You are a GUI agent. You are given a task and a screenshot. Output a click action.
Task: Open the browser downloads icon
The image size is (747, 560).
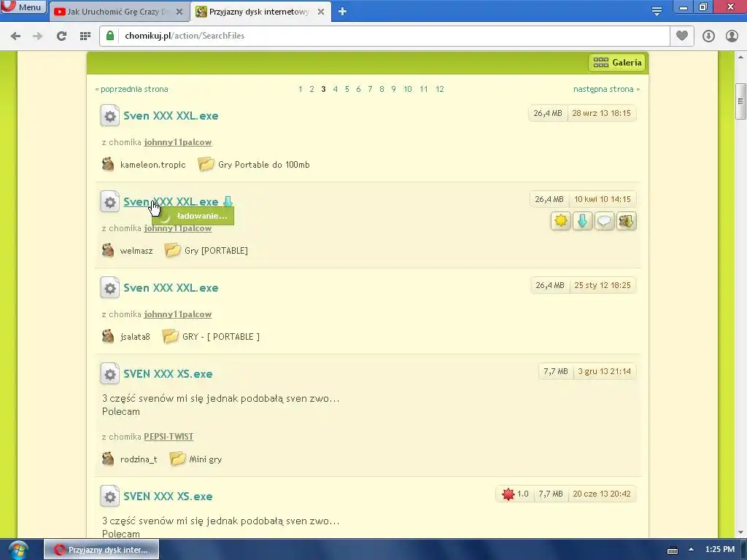[x=708, y=36]
